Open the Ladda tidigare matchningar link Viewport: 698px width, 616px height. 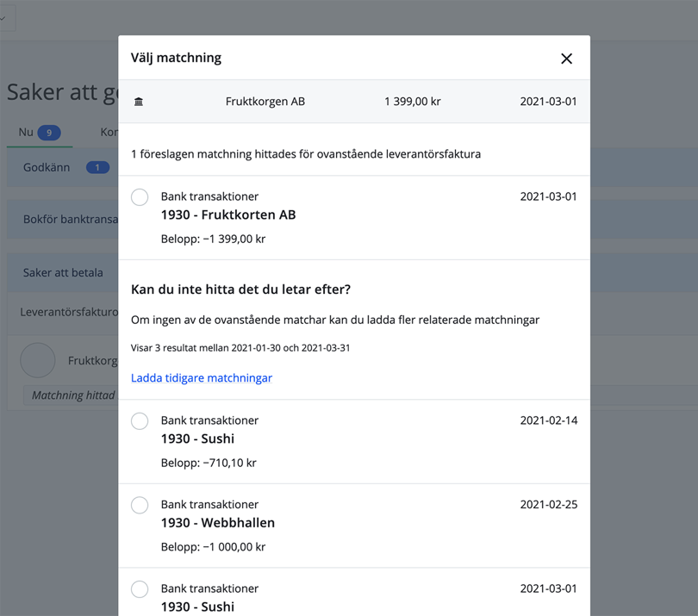[x=202, y=377]
